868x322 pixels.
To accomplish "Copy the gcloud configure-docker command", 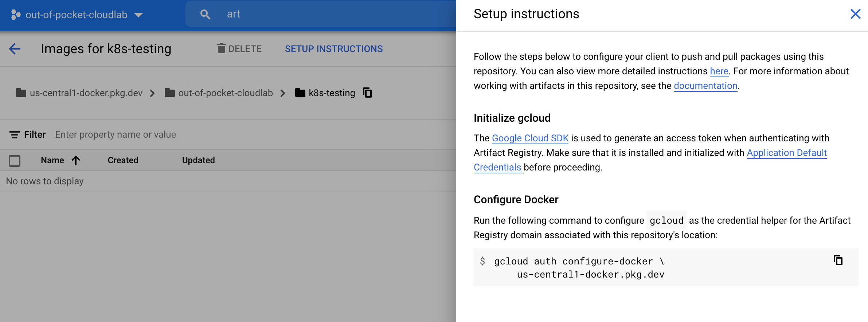I will (x=838, y=260).
